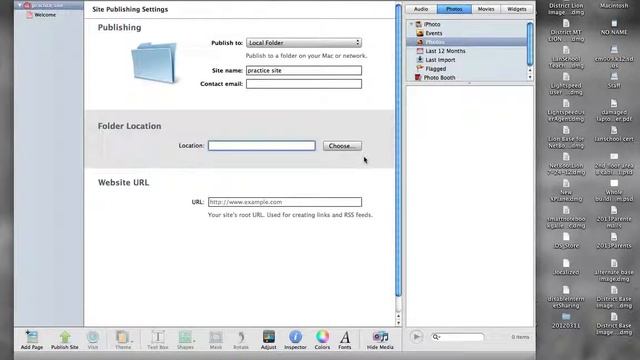
Task: Select Lightspeed user dmg desktop file
Action: pos(566,84)
